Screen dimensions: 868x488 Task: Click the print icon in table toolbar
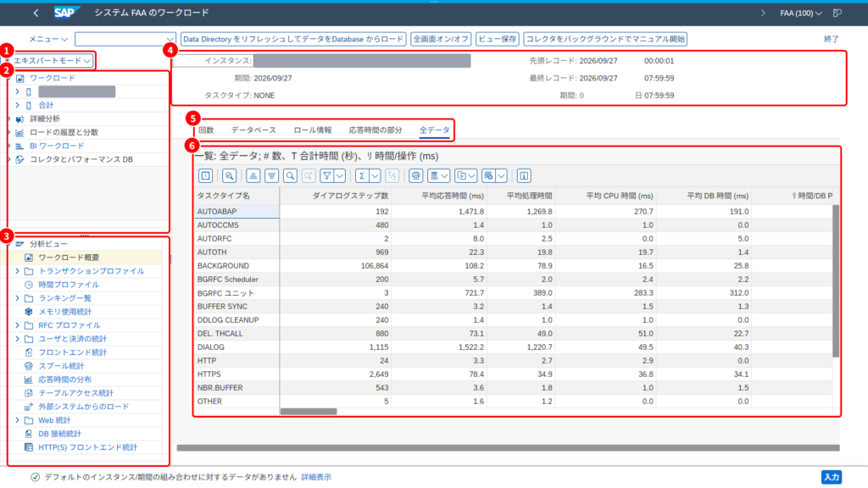coord(415,176)
